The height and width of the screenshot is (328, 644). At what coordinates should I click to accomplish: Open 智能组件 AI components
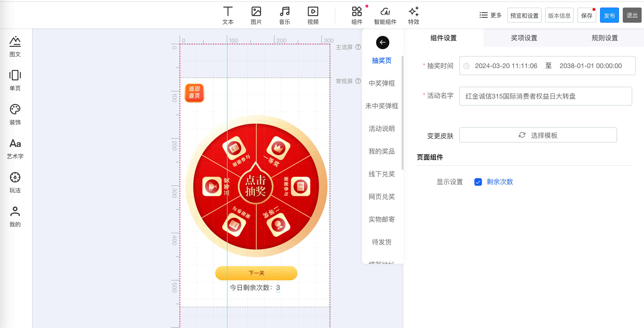pos(385,16)
